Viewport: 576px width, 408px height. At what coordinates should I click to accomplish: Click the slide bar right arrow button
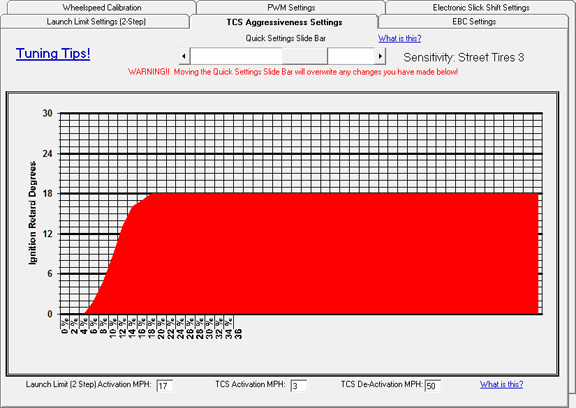pos(380,57)
